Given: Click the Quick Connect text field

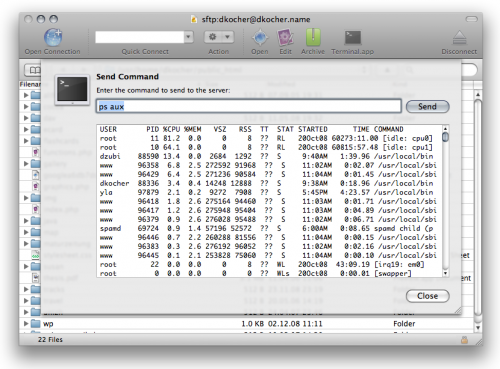Looking at the screenshot, I should point(140,37).
